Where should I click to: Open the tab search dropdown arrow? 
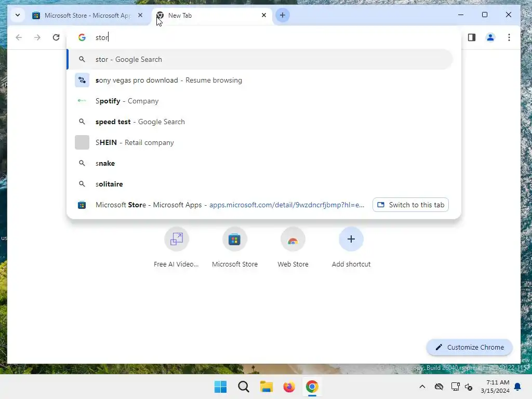pos(18,15)
